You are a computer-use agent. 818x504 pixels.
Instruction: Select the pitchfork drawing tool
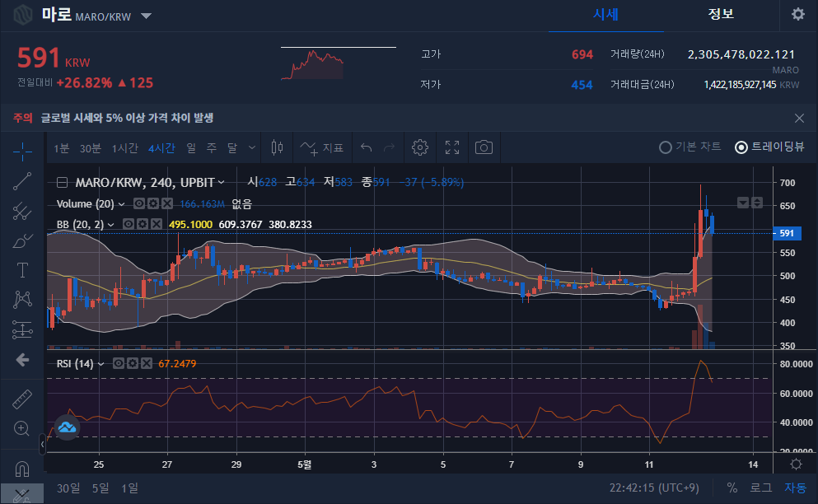[22, 211]
